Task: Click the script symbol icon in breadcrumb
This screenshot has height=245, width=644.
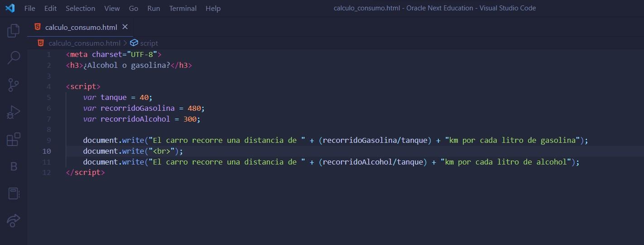Action: click(x=134, y=43)
